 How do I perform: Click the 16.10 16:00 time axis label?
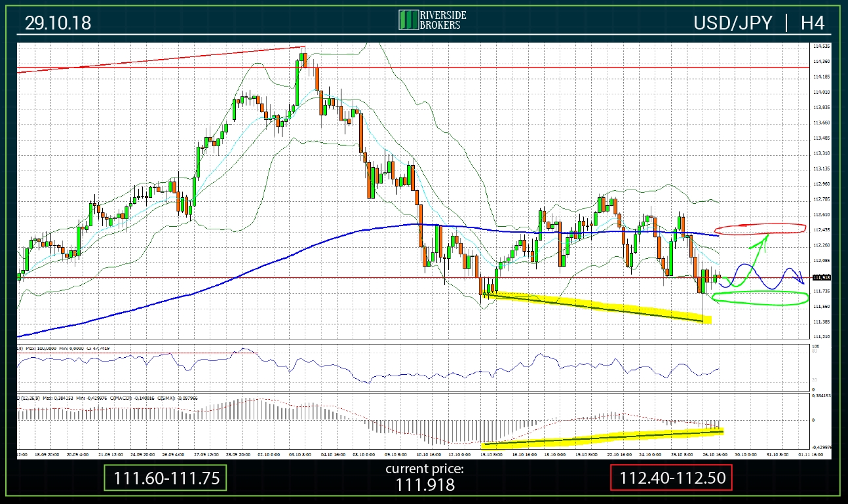[524, 454]
